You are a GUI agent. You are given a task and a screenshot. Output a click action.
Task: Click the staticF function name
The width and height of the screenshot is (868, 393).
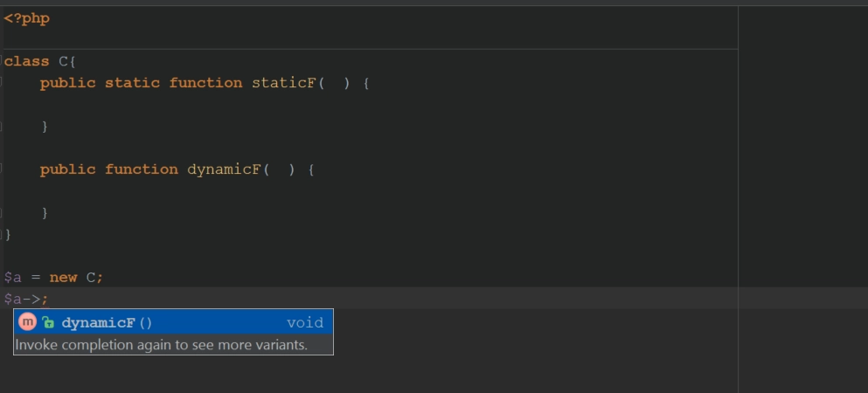pos(284,83)
